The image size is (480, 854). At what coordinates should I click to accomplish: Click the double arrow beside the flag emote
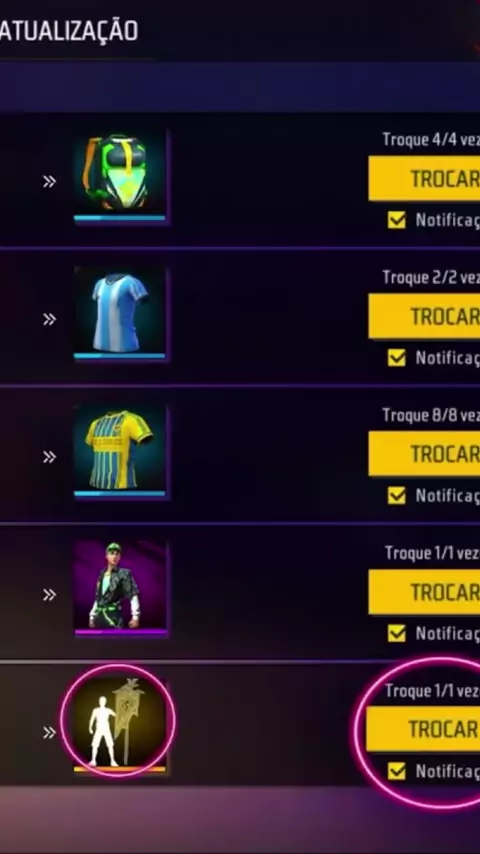50,733
